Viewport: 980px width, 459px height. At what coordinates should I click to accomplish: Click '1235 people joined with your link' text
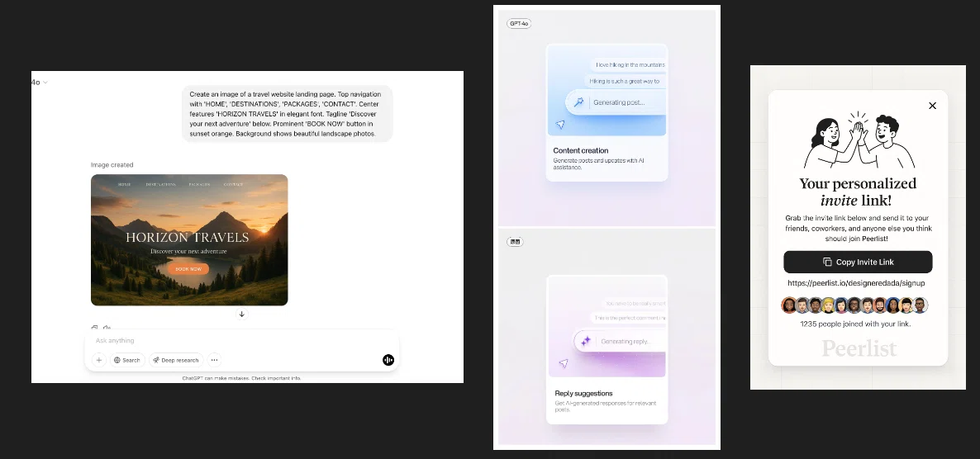point(855,324)
